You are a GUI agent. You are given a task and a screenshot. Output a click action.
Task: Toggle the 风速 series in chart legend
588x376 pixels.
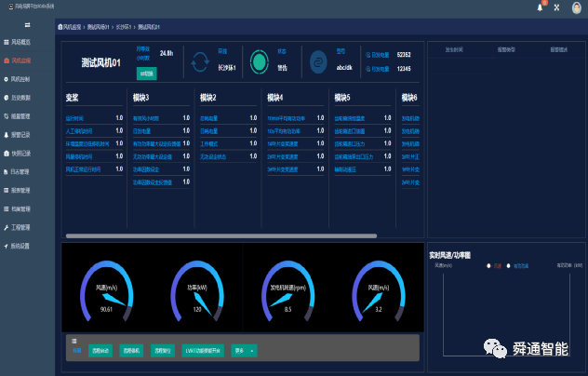[494, 265]
